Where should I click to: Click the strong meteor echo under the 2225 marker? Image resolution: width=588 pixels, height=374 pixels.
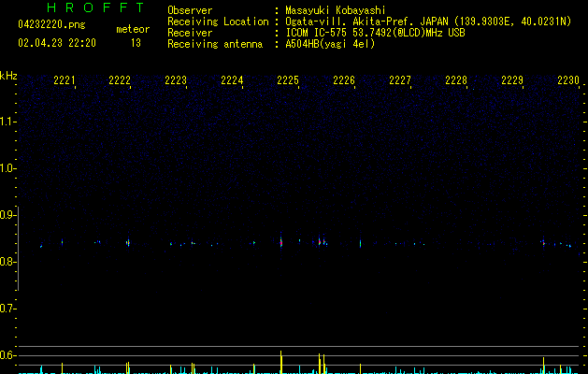280,241
